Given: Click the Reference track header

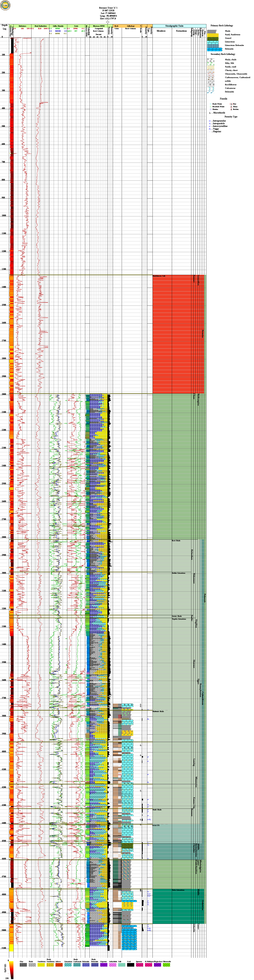Looking at the screenshot, I should [23, 26].
